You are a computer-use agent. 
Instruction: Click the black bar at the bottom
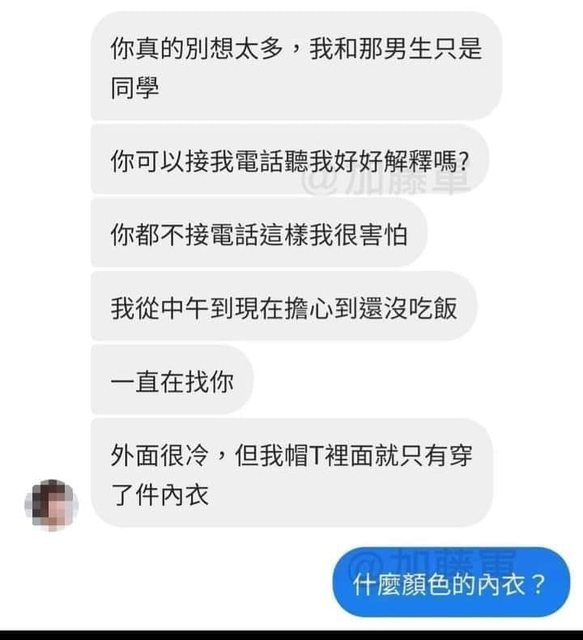tap(292, 636)
